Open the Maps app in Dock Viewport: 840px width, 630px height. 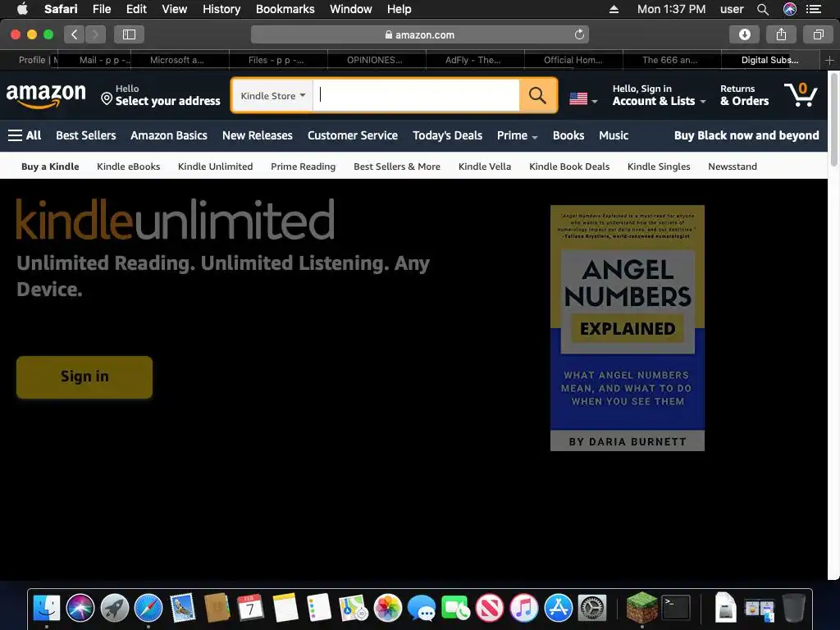353,608
